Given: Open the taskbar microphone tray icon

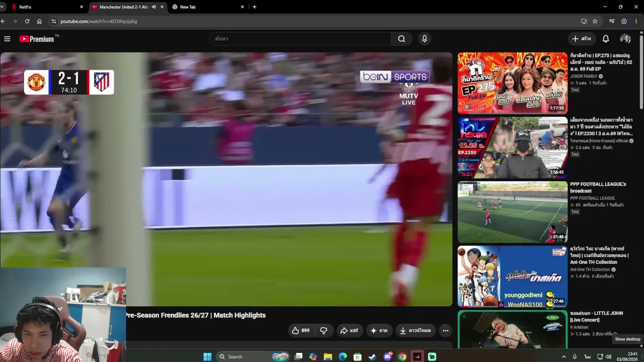Looking at the screenshot, I should pyautogui.click(x=575, y=356).
